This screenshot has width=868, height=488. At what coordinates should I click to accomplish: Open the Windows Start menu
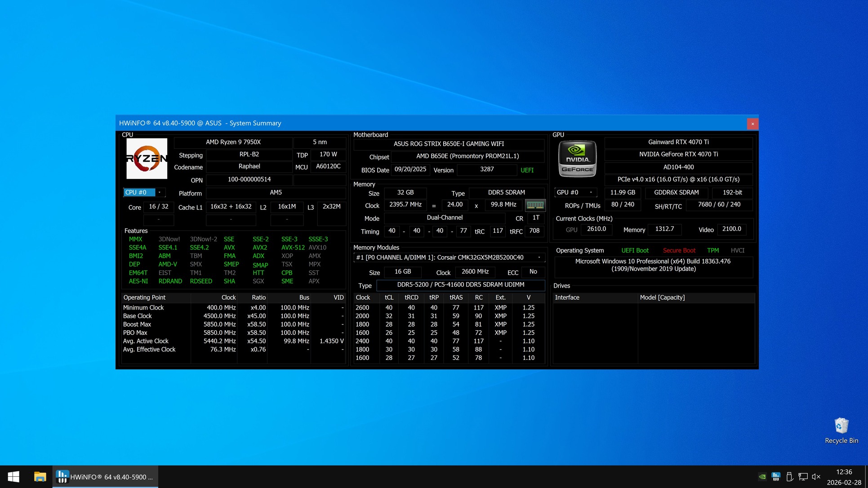[13, 477]
